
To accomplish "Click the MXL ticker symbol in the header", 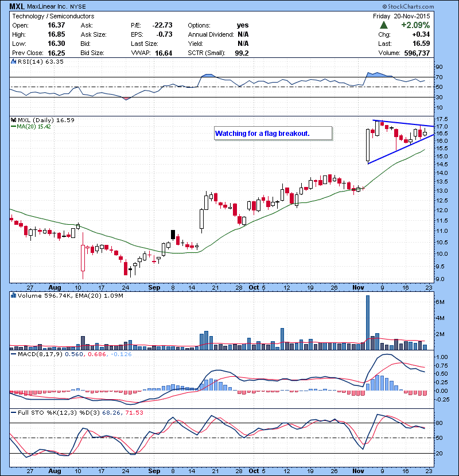I will pyautogui.click(x=17, y=6).
